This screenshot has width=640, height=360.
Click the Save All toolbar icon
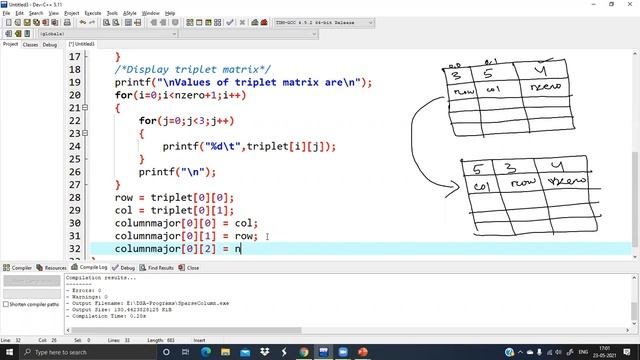point(36,22)
